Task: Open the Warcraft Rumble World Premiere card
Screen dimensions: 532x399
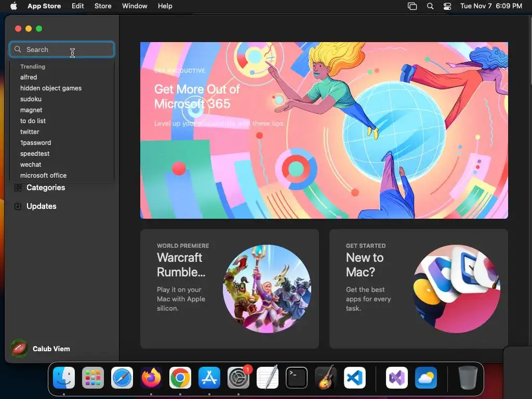Action: [x=229, y=289]
